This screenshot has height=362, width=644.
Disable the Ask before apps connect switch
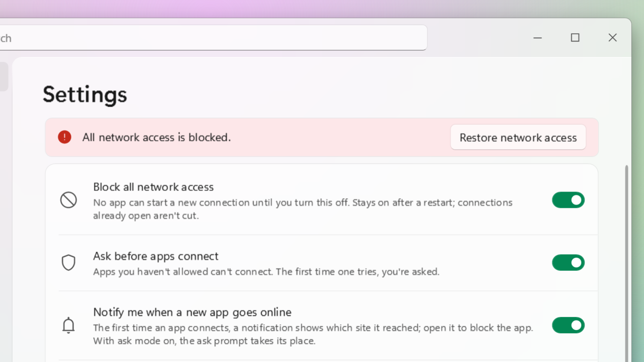point(568,262)
